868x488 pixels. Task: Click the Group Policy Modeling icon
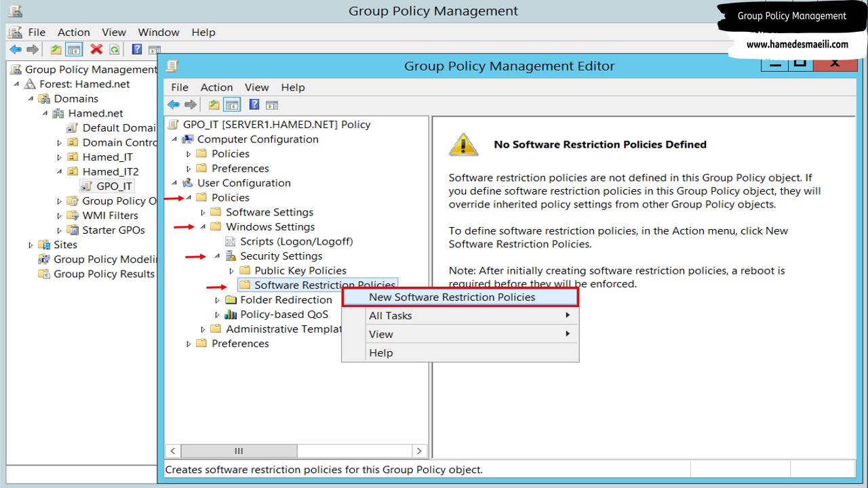click(x=45, y=260)
